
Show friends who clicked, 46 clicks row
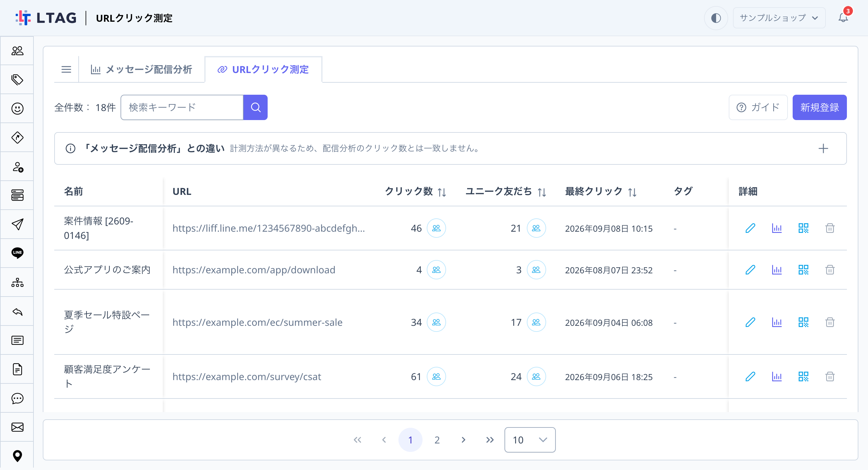(x=436, y=228)
